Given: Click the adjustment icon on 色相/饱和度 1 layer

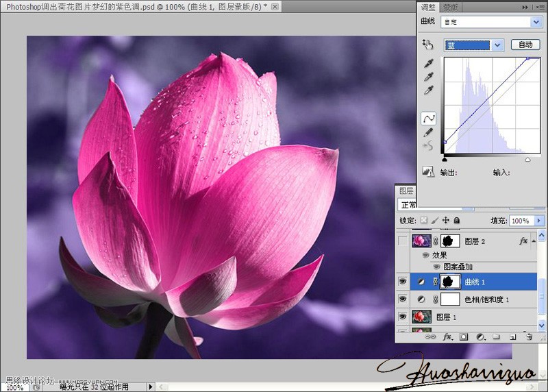Looking at the screenshot, I should click(x=421, y=299).
